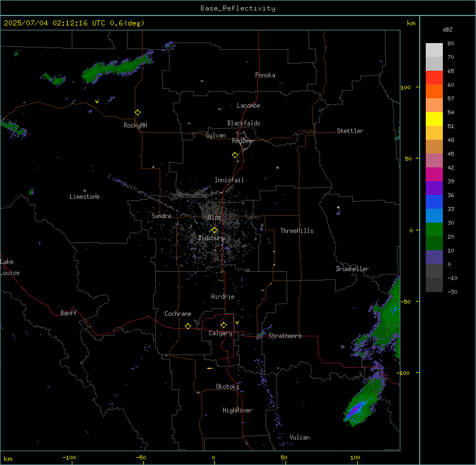Screen dimensions: 476x465
Task: Pick the white 70-80 dBZ legend swatch
Action: [x=434, y=50]
